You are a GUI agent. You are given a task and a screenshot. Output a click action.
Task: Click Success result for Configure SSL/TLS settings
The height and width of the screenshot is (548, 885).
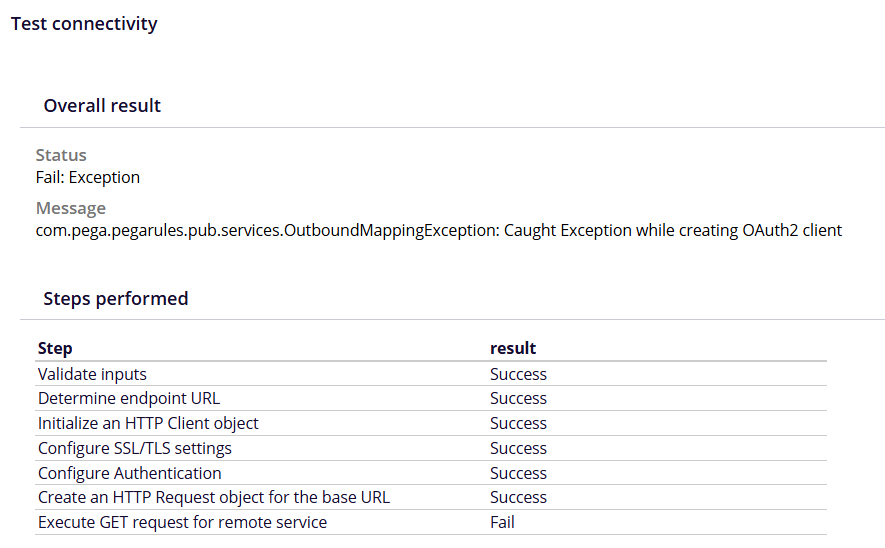pos(518,449)
